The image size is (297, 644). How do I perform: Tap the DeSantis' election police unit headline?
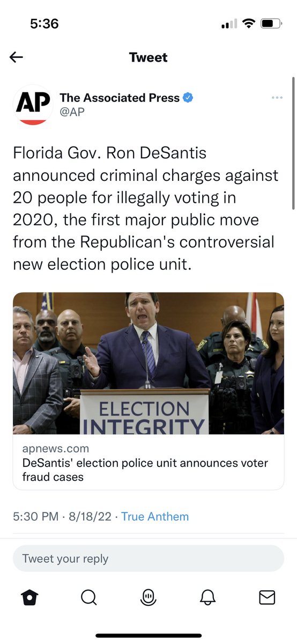click(x=145, y=470)
